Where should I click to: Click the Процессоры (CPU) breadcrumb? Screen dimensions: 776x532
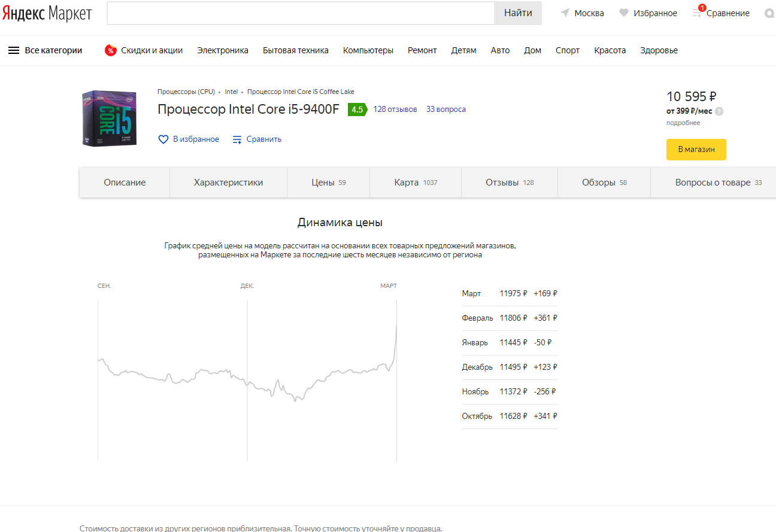186,92
